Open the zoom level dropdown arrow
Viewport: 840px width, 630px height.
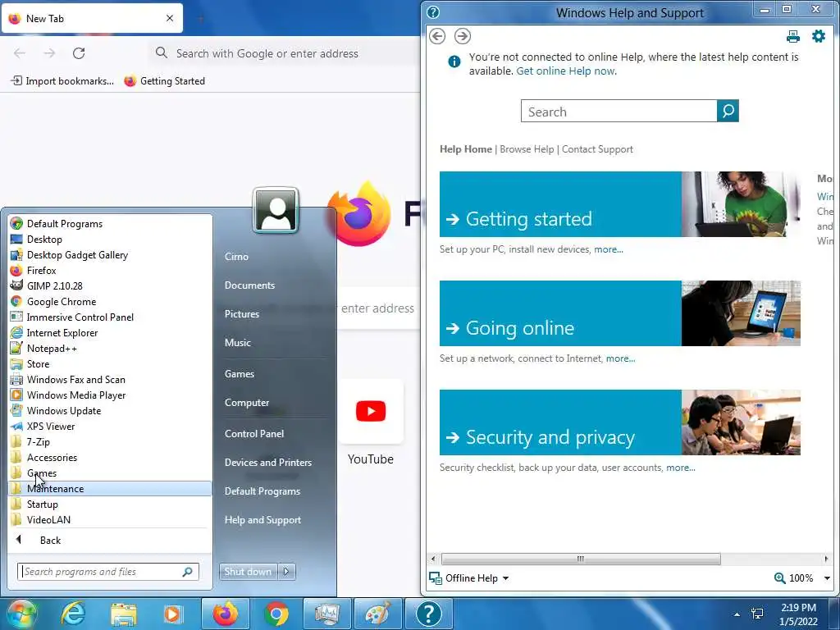[x=827, y=578]
